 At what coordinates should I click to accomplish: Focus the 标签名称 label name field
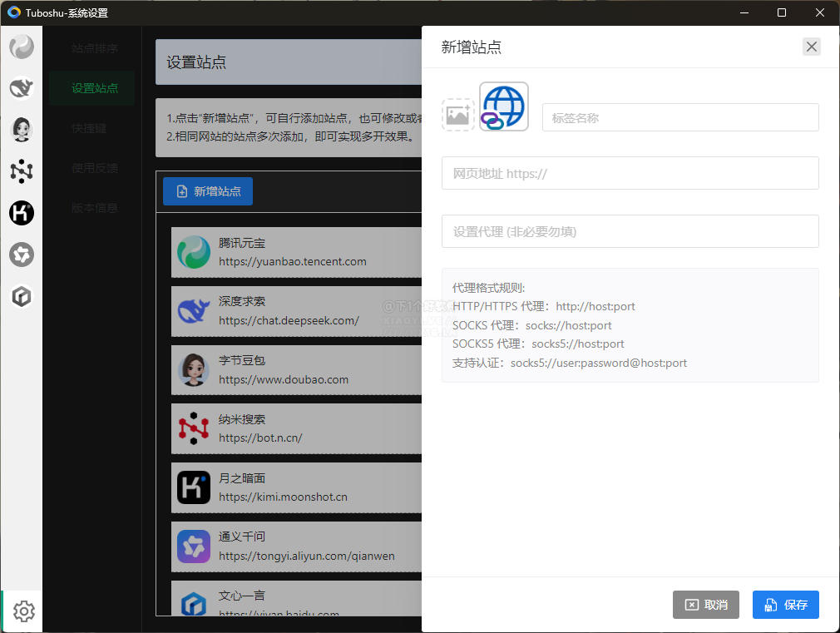click(680, 117)
